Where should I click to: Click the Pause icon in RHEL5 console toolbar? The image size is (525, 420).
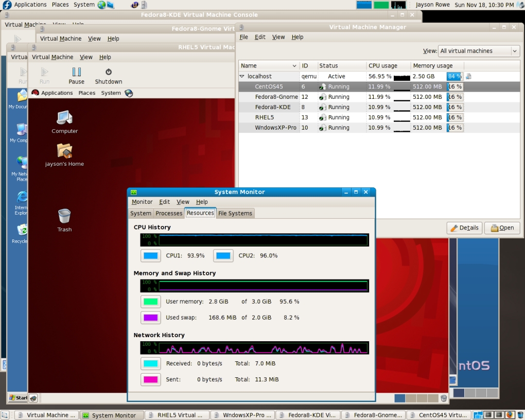[x=76, y=72]
